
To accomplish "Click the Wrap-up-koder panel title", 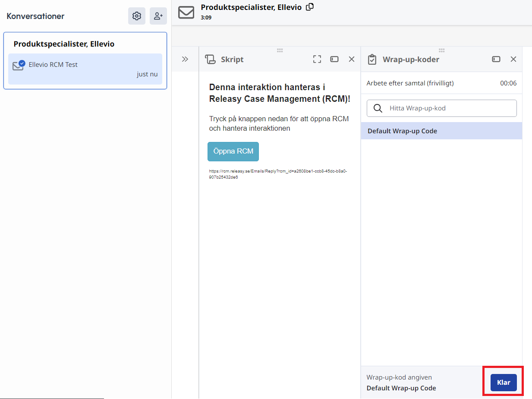I will [411, 60].
